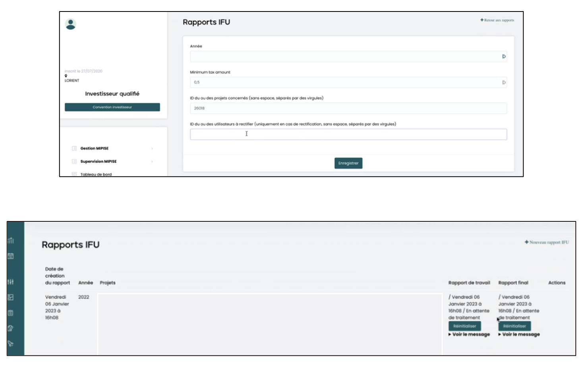Select the clipboard icon in teal sidebar

click(x=11, y=313)
